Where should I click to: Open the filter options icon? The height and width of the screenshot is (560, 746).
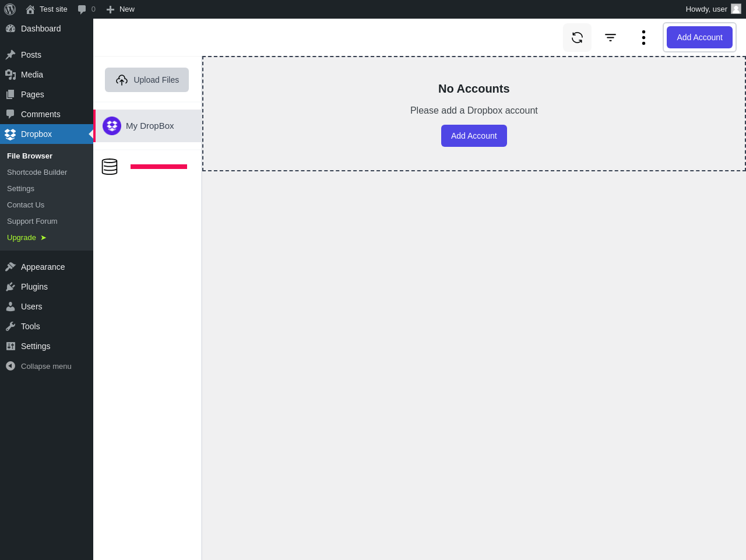(x=610, y=37)
